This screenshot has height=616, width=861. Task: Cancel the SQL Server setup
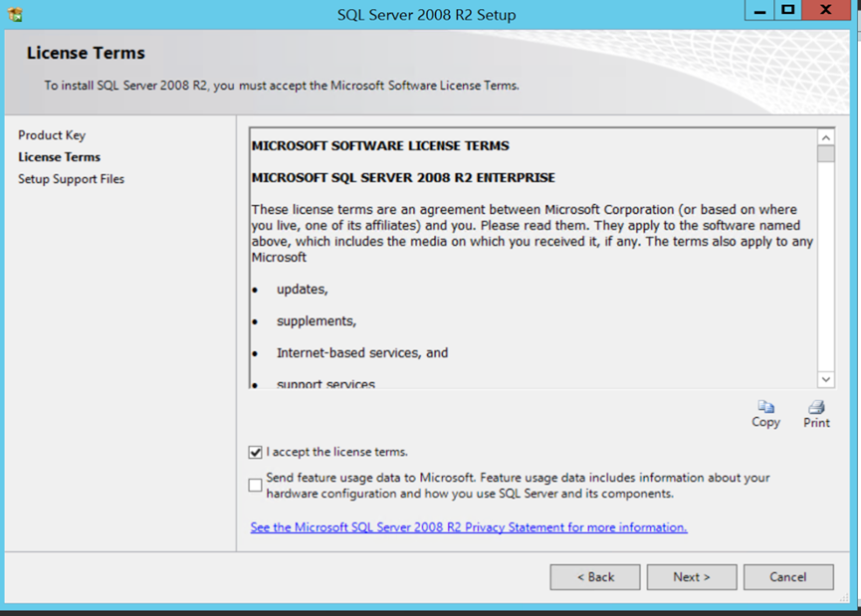coord(788,577)
